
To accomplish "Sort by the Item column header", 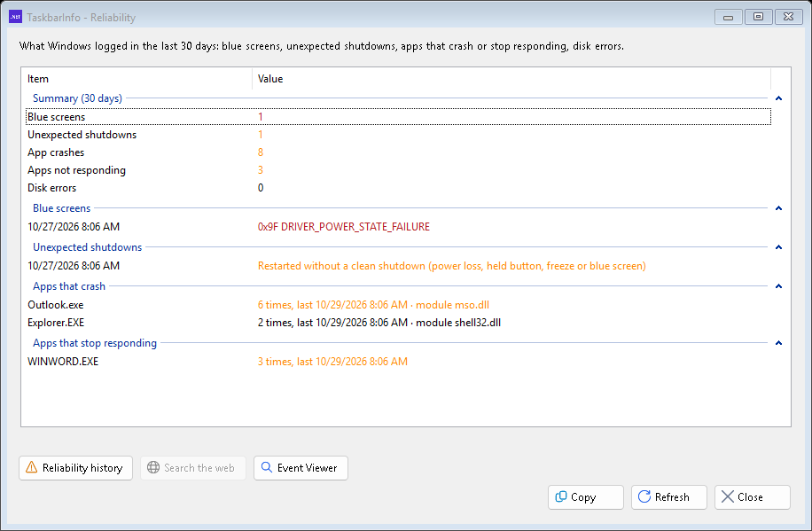I will (x=137, y=79).
